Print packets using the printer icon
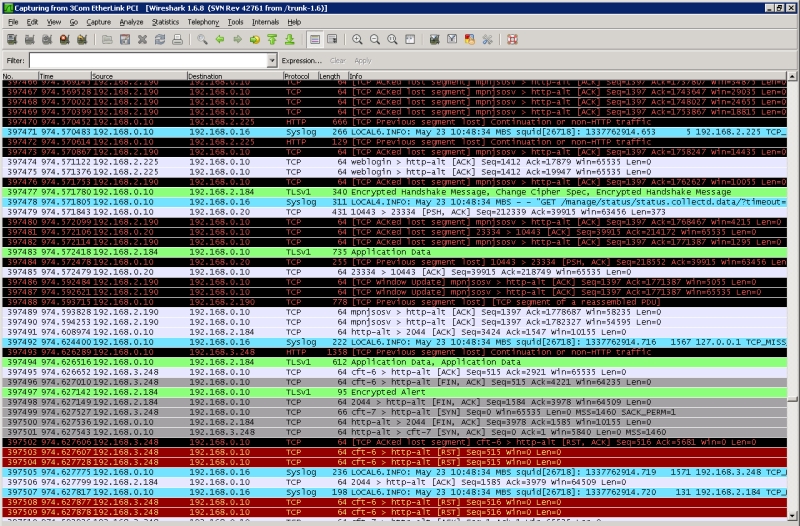This screenshot has width=800, height=526. pos(177,39)
